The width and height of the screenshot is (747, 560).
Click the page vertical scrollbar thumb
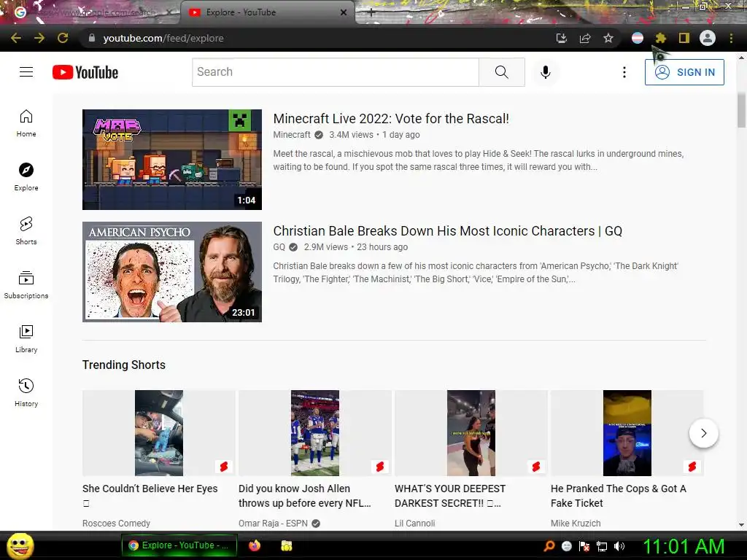click(741, 111)
